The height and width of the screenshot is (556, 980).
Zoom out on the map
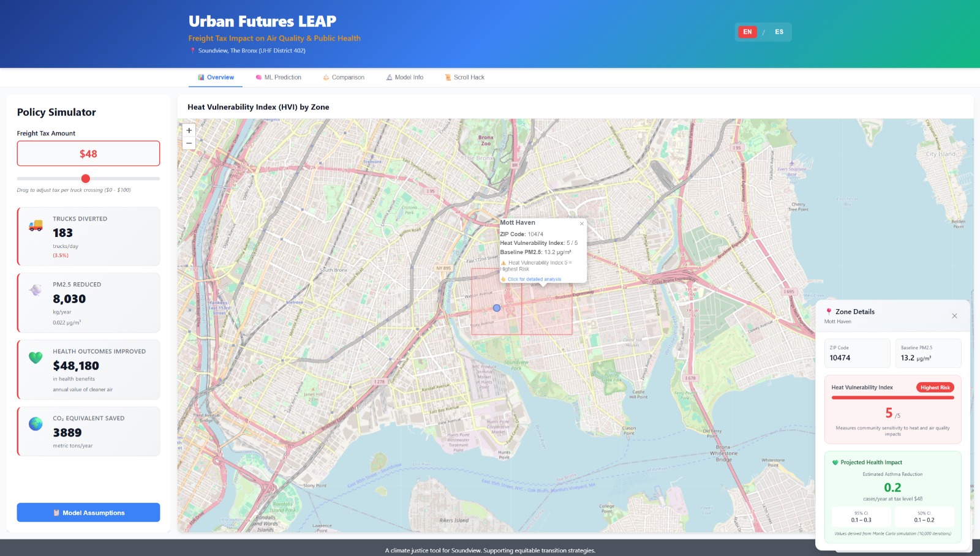point(189,143)
